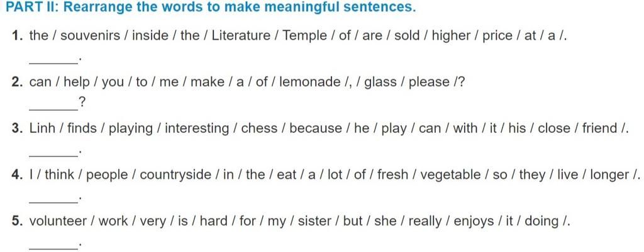644x252 pixels.
Task: Select the word 'Literature' in sentence 1
Action: coord(240,35)
